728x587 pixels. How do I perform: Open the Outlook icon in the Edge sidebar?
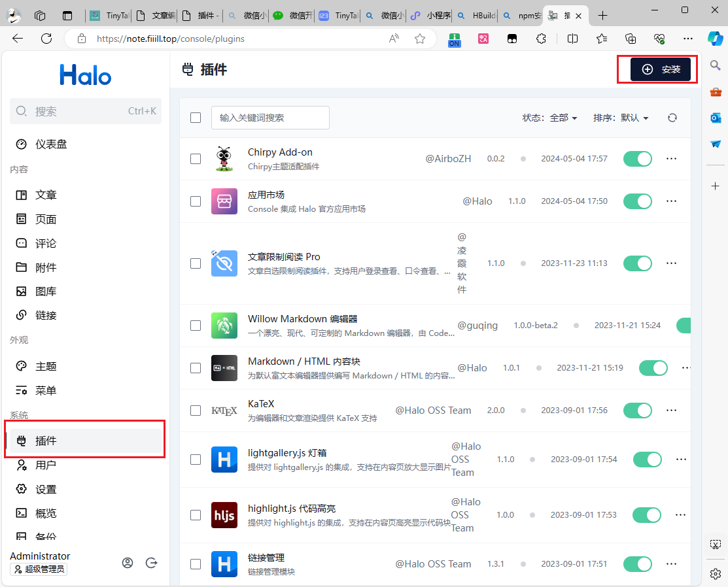click(716, 118)
